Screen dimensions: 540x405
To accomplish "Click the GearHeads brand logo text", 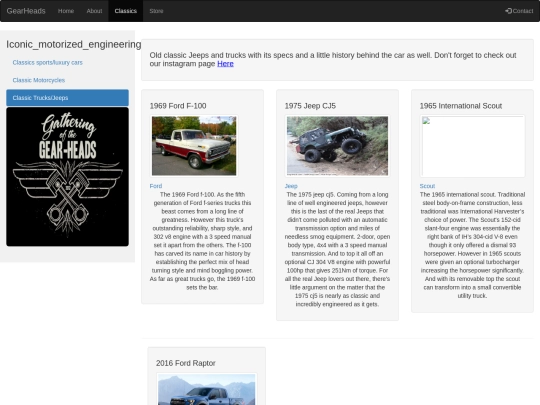I will click(x=26, y=11).
